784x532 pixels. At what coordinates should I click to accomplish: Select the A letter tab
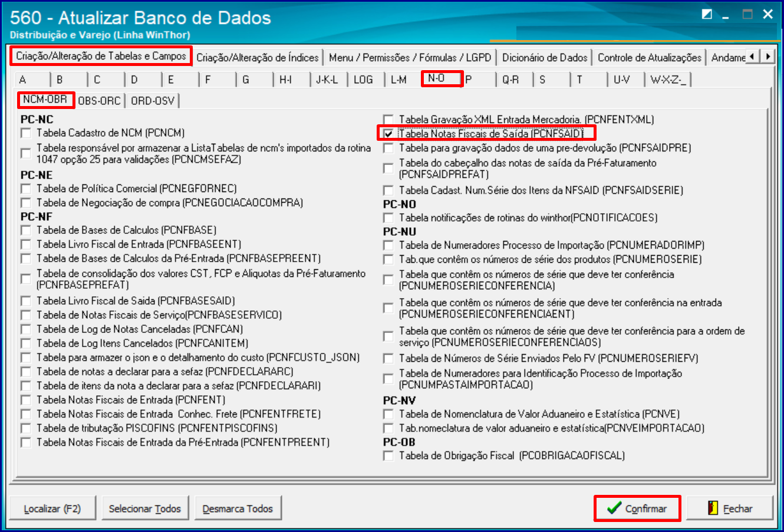tap(33, 80)
